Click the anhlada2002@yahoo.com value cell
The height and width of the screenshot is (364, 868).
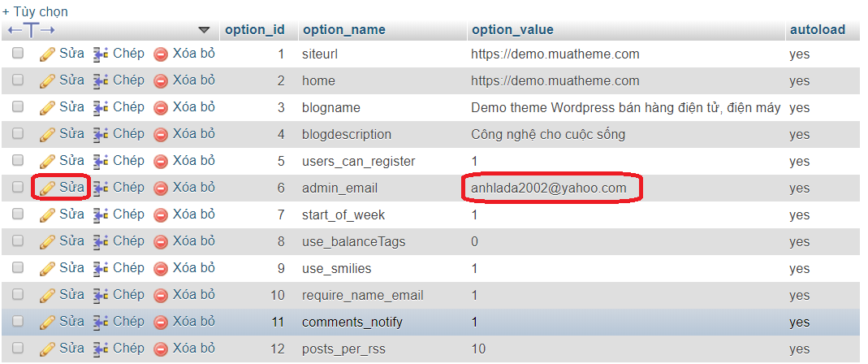pyautogui.click(x=548, y=188)
